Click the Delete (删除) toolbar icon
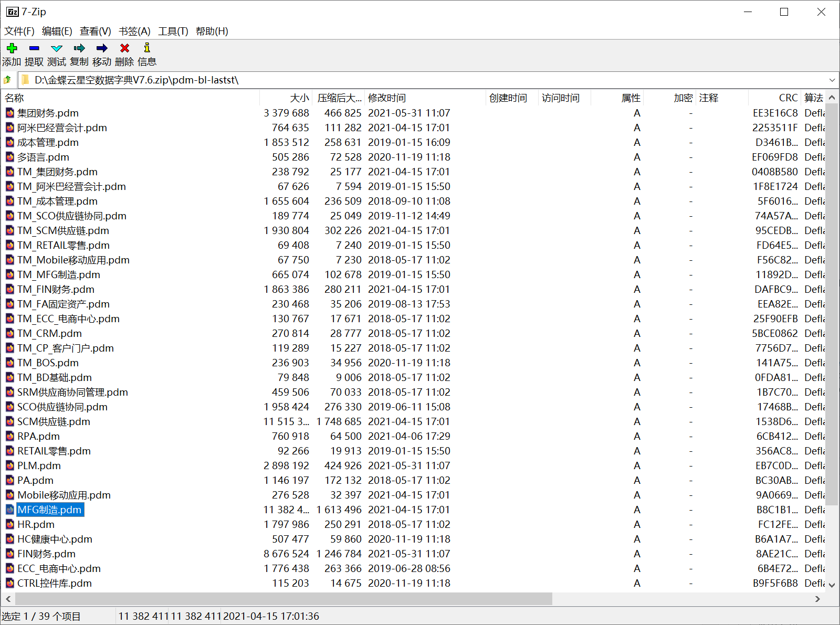 coord(124,48)
